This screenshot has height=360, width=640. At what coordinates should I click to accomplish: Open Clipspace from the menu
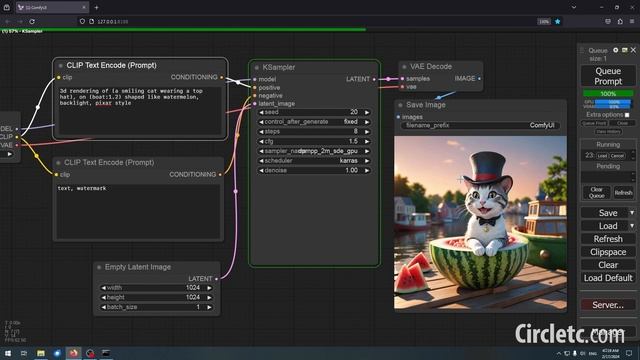tap(608, 252)
